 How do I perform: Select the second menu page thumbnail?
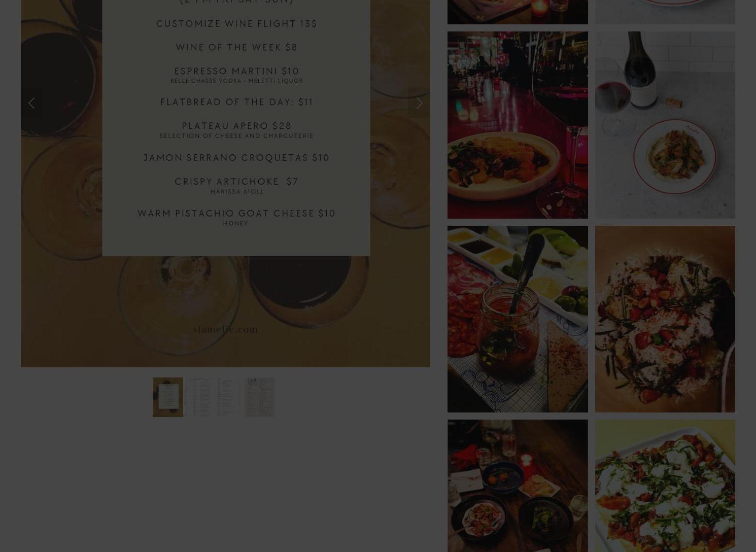(x=198, y=397)
